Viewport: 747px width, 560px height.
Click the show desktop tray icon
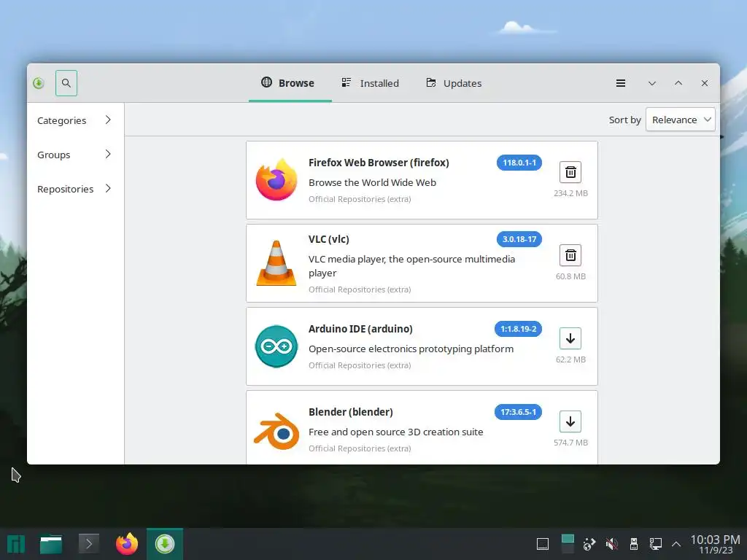[x=543, y=544]
